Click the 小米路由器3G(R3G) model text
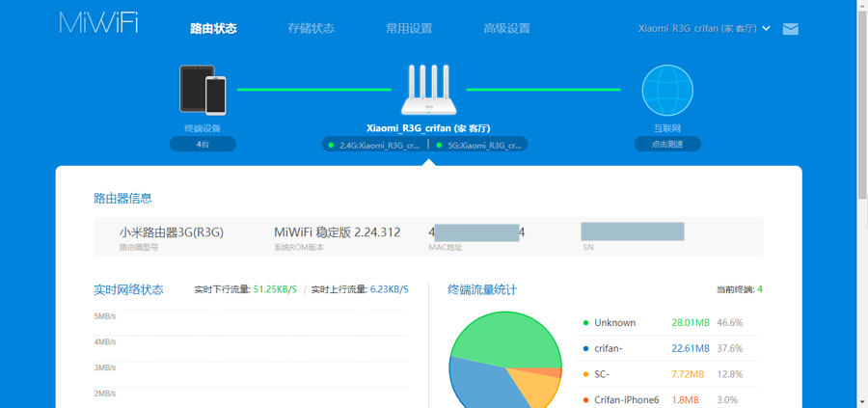 172,232
